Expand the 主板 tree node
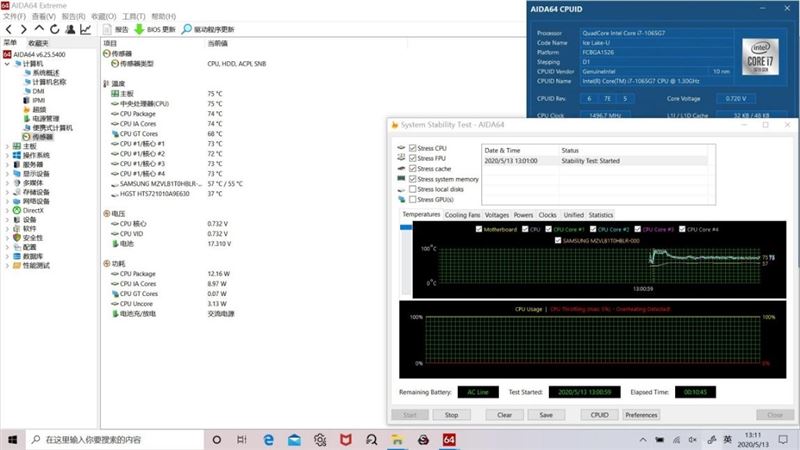 7,146
